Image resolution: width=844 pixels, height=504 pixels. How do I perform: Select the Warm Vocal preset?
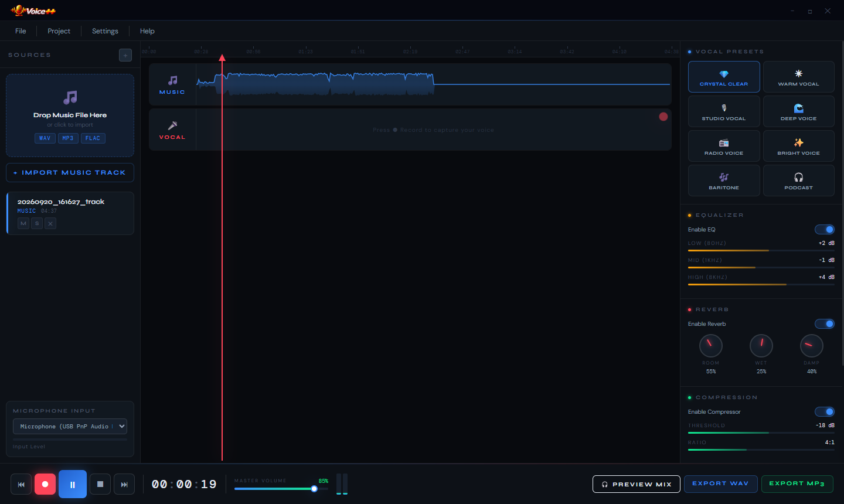[x=798, y=77]
